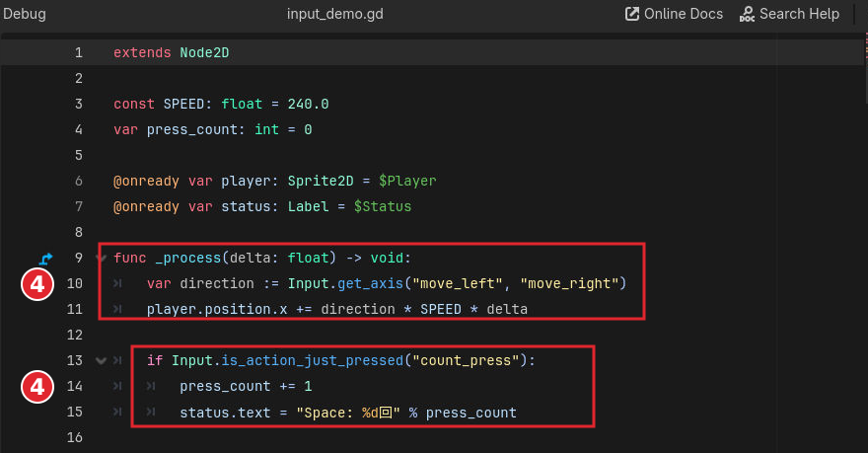
Task: Click line number 12 in gutter
Action: pos(75,335)
